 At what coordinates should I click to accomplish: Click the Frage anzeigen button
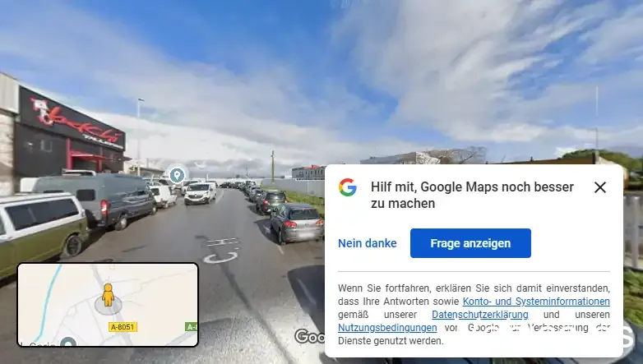click(x=470, y=243)
